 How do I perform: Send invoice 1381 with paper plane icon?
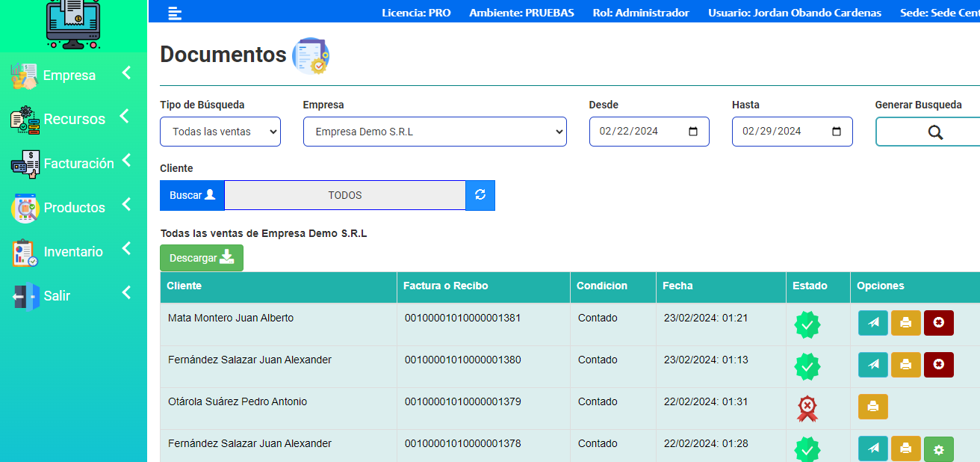[872, 323]
